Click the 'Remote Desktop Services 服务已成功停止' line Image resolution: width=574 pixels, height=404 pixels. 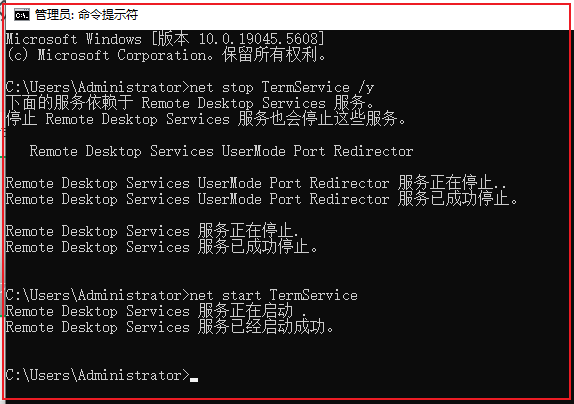click(x=162, y=247)
